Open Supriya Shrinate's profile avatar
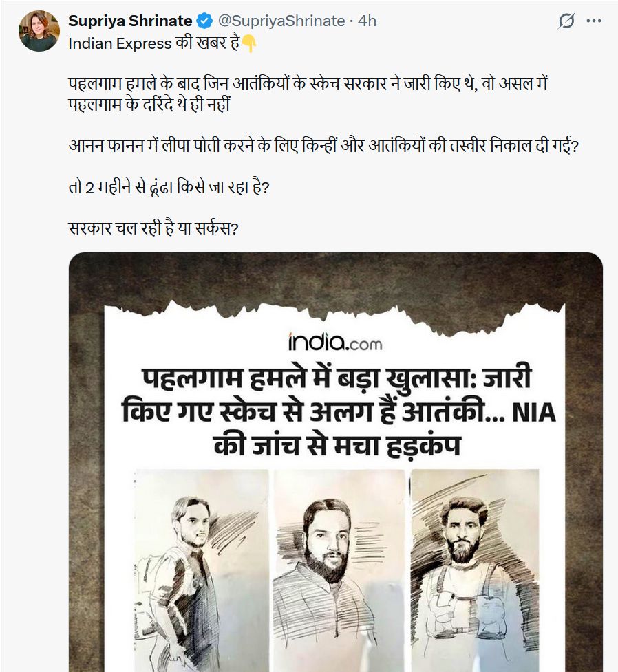618x672 pixels. click(x=39, y=31)
